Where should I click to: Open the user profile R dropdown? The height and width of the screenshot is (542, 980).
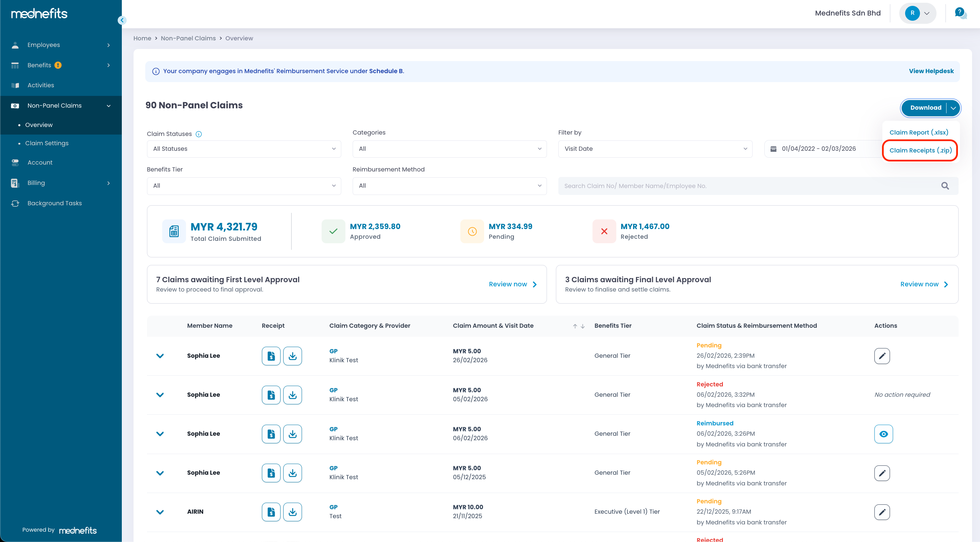(x=917, y=13)
